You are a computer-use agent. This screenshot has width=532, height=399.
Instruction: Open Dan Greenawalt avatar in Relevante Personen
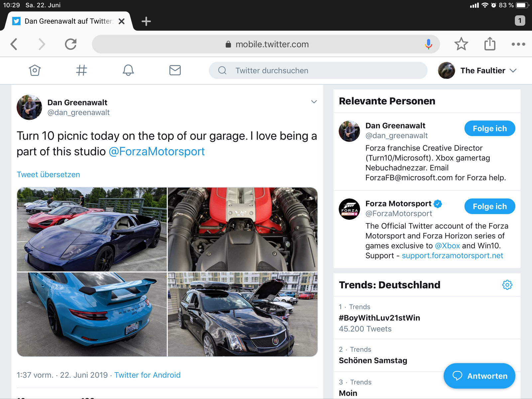pos(349,131)
